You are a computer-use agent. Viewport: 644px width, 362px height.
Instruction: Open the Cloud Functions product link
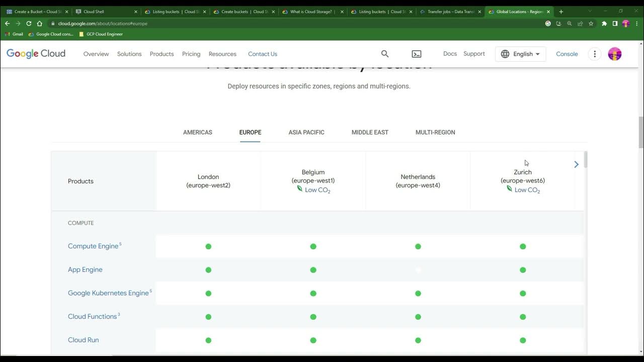[92, 317]
